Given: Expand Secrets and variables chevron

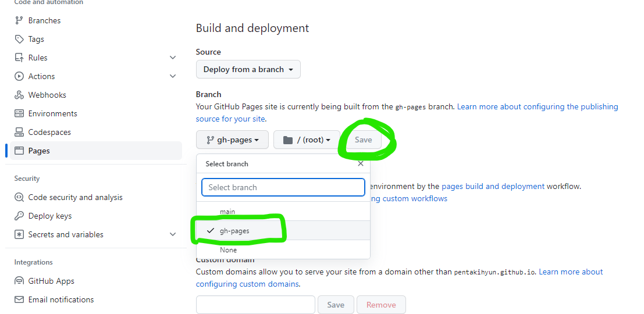Looking at the screenshot, I should coord(173,235).
